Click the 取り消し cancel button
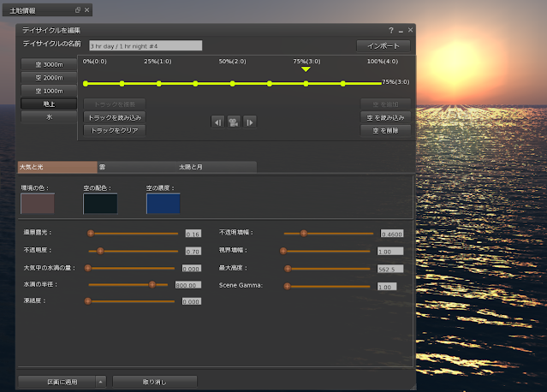Image resolution: width=547 pixels, height=392 pixels. pos(155,382)
